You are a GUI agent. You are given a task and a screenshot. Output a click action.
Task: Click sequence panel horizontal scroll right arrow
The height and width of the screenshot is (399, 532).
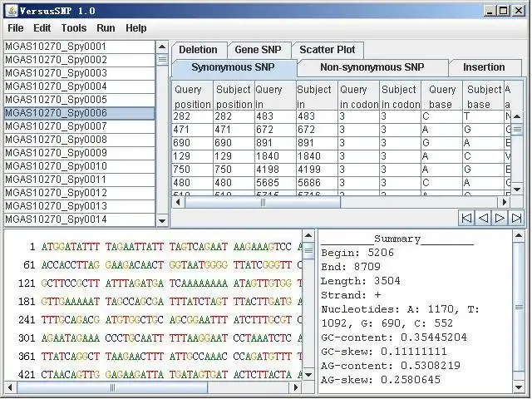coord(296,387)
